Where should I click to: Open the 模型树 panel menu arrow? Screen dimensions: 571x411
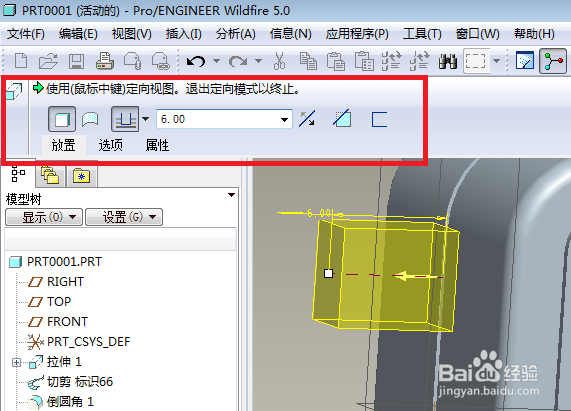pyautogui.click(x=231, y=195)
